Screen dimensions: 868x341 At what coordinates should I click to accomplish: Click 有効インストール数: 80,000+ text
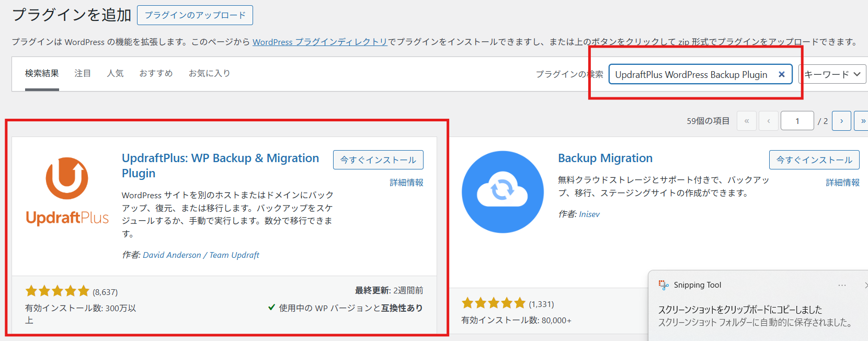click(516, 320)
